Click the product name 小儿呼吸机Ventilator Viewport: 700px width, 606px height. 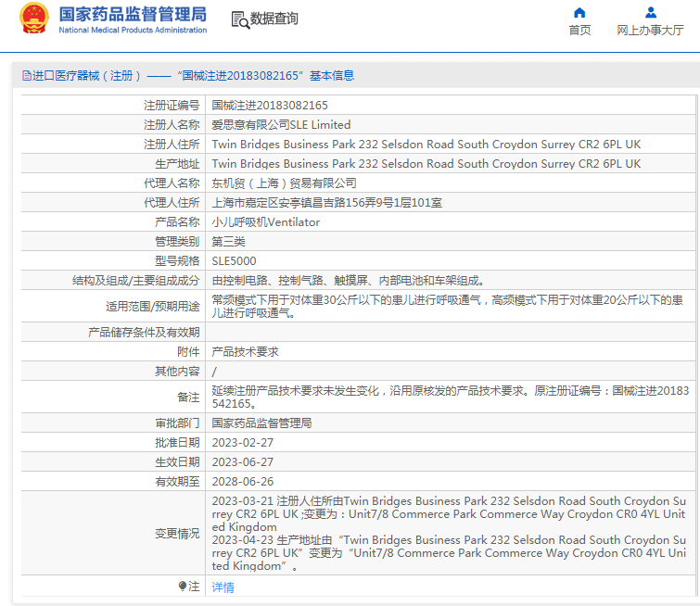(265, 222)
